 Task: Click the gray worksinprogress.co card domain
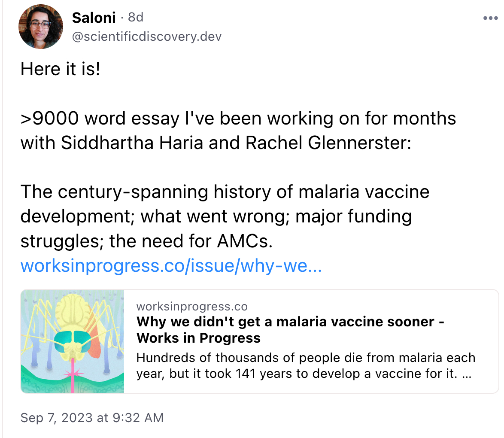192,306
